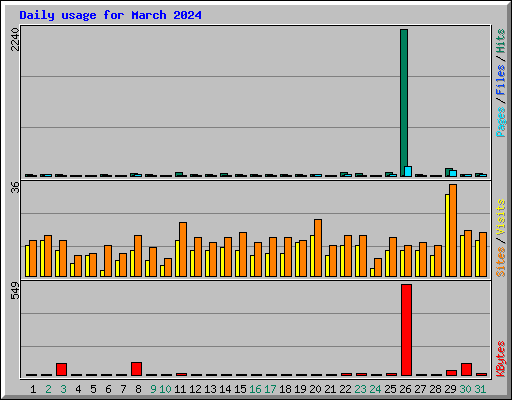This screenshot has height=400, width=512.
Task: Click the green 'Hits' legend label
Action: pyautogui.click(x=501, y=41)
